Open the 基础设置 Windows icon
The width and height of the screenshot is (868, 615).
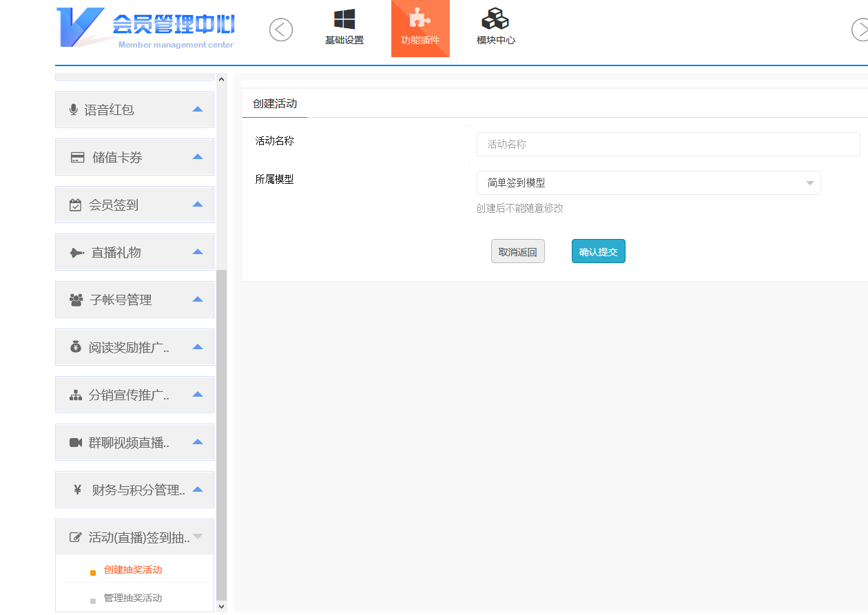pos(344,19)
